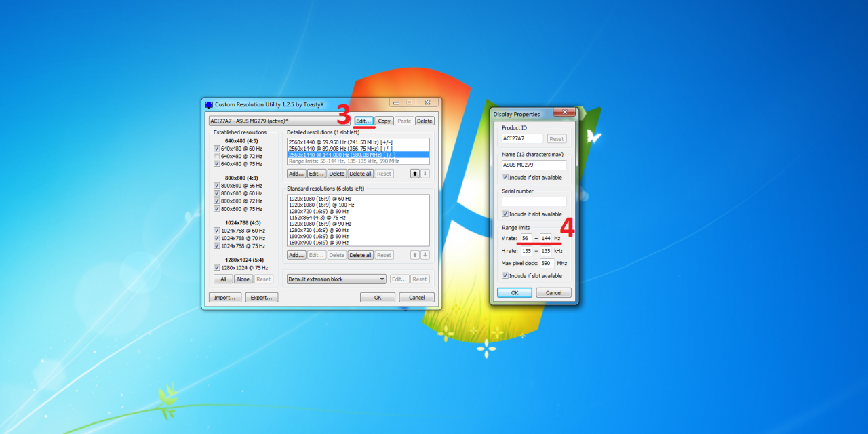Screen dimensions: 868x434
Task: Toggle 1024x768 @ 75 Hz checkbox
Action: pos(217,246)
